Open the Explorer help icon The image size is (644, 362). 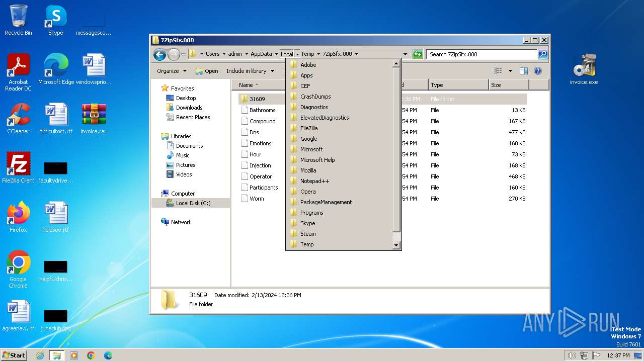point(538,71)
